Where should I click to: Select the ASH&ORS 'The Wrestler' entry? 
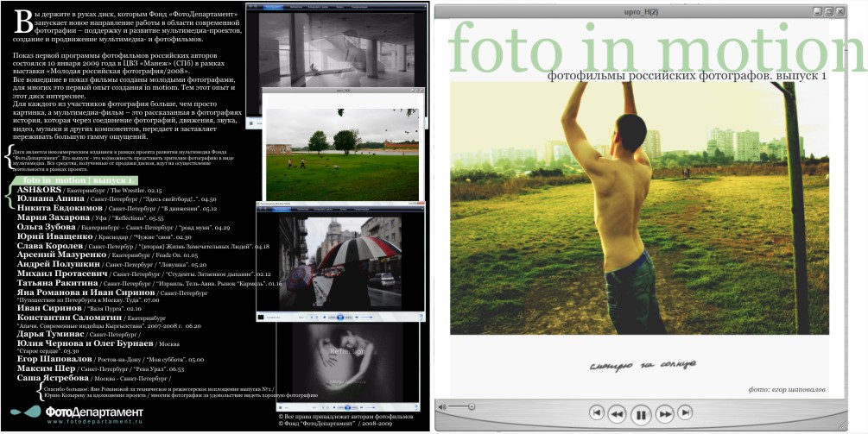89,189
